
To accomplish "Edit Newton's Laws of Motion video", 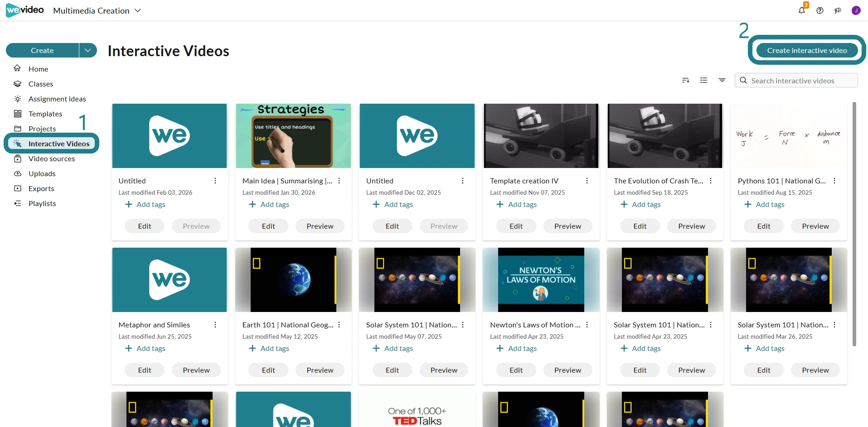I will click(x=516, y=370).
